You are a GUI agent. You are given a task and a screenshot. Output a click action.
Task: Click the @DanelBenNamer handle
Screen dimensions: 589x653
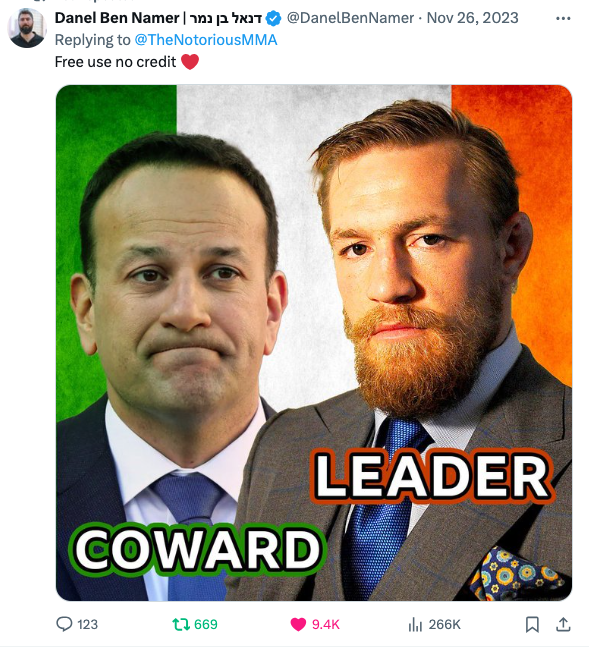(x=350, y=18)
